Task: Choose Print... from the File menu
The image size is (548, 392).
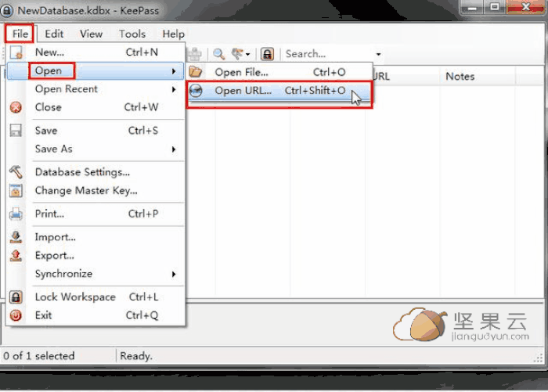Action: [x=96, y=214]
